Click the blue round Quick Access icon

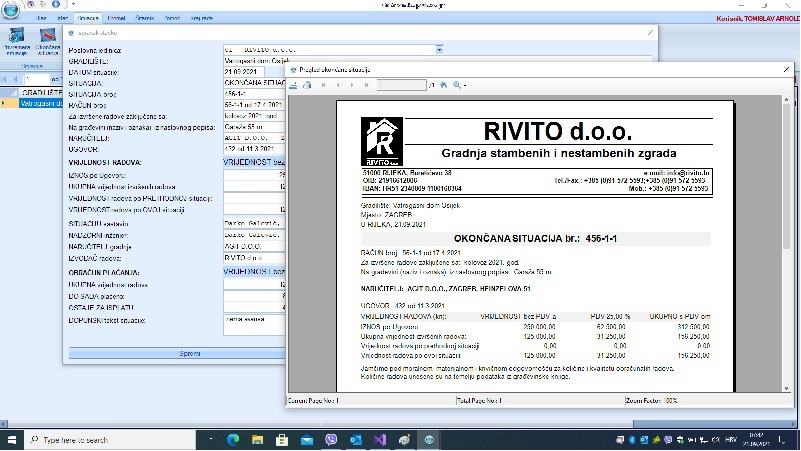(x=56, y=4)
